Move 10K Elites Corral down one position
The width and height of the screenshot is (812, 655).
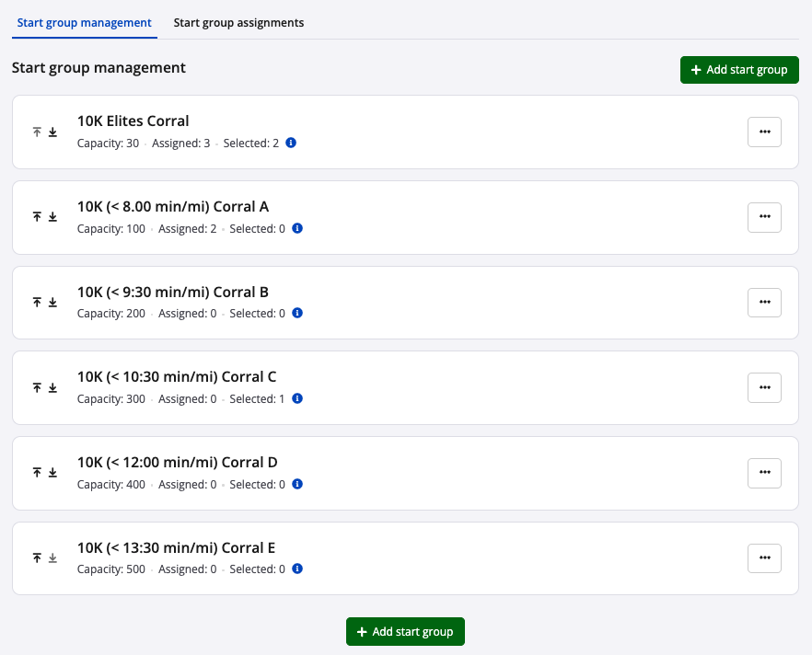[x=52, y=132]
